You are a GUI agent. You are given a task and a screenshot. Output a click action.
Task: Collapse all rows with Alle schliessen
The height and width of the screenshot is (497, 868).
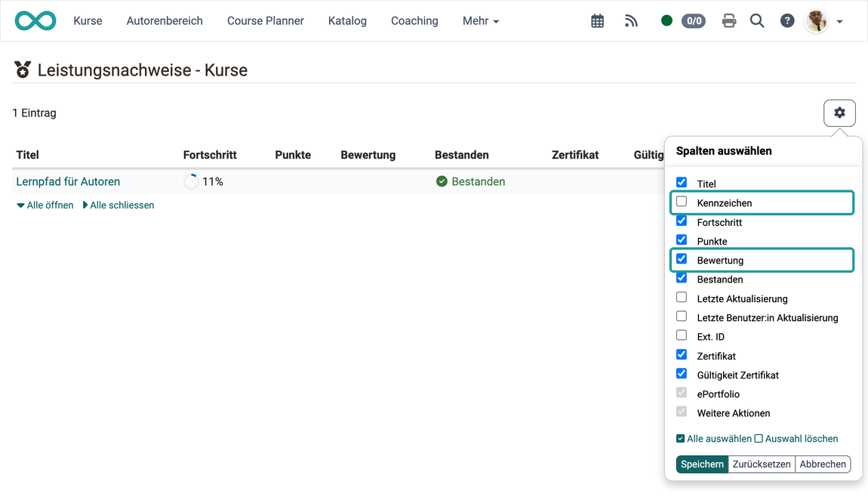(119, 205)
